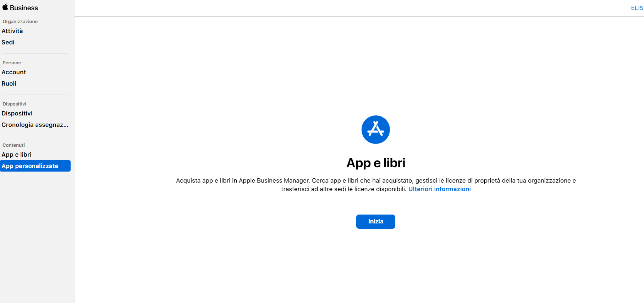Click the App Store icon above the heading
This screenshot has width=644, height=303.
(375, 130)
